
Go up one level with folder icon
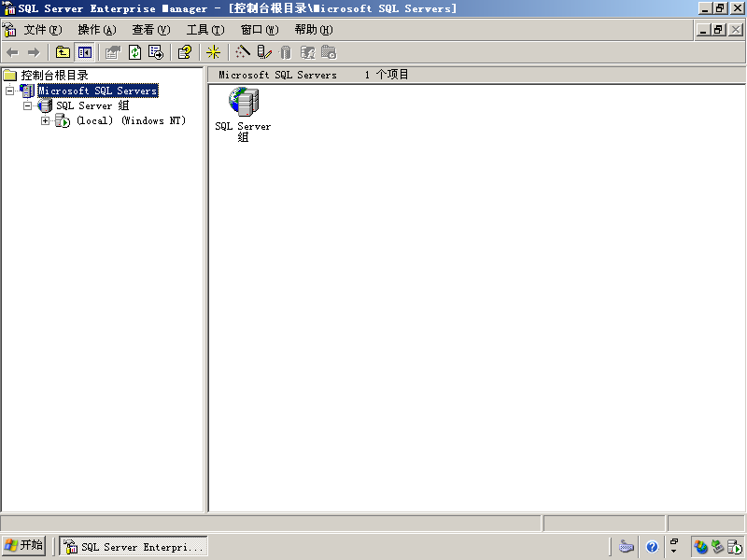tap(63, 52)
